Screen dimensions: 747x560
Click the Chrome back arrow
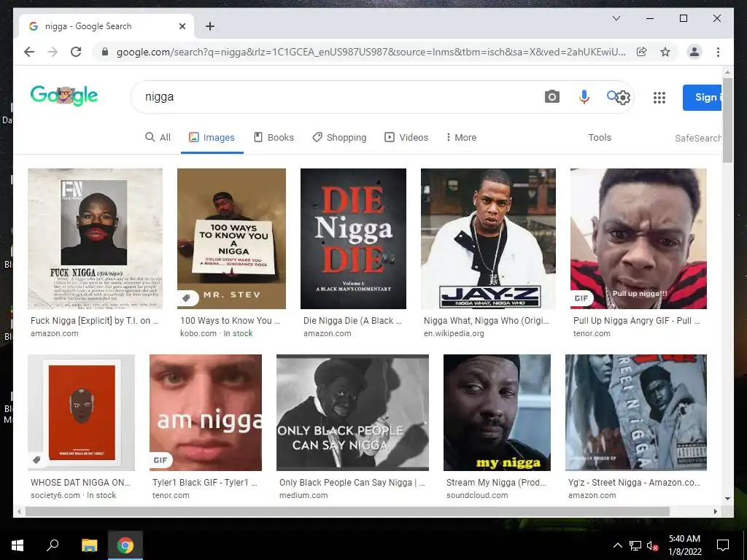point(29,52)
